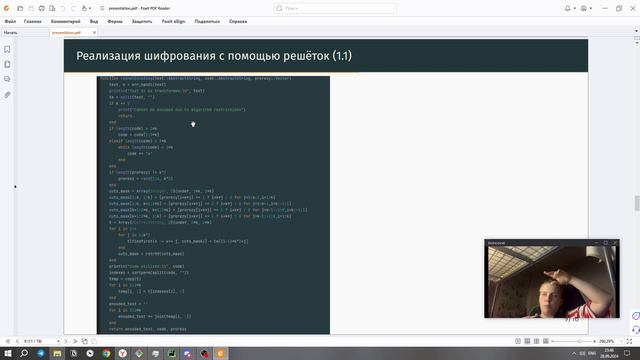The width and height of the screenshot is (640, 360).
Task: Switch to Foxit Reader taskbar icon
Action: 220,353
